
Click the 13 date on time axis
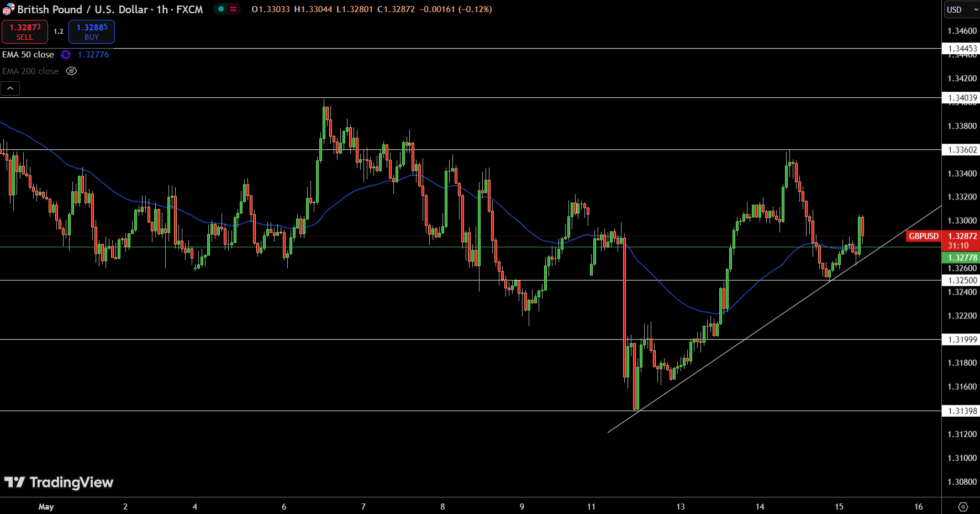click(x=681, y=506)
